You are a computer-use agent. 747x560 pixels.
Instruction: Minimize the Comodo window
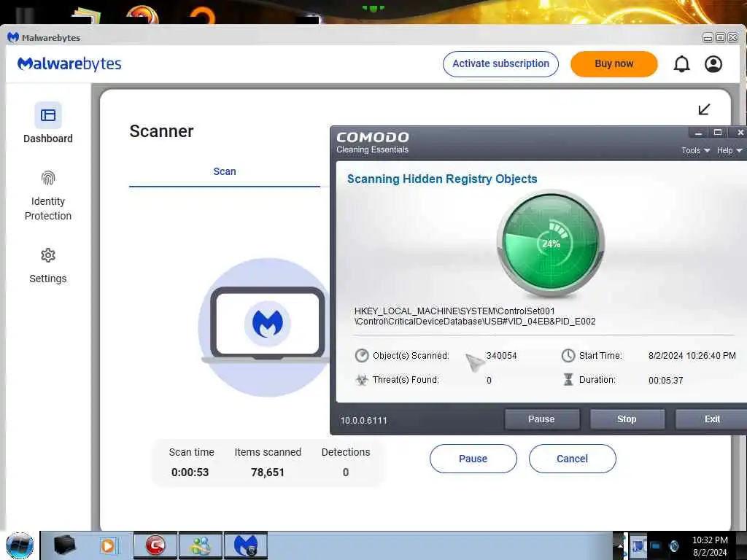click(x=698, y=133)
